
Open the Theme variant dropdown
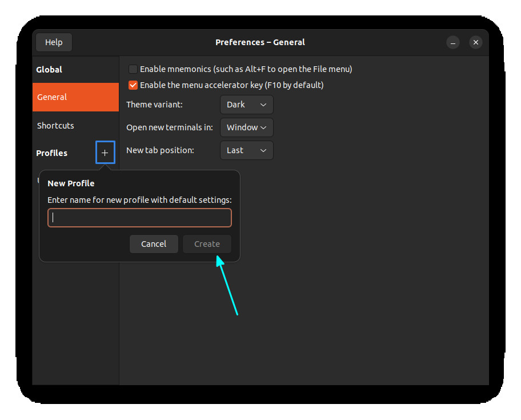point(246,105)
